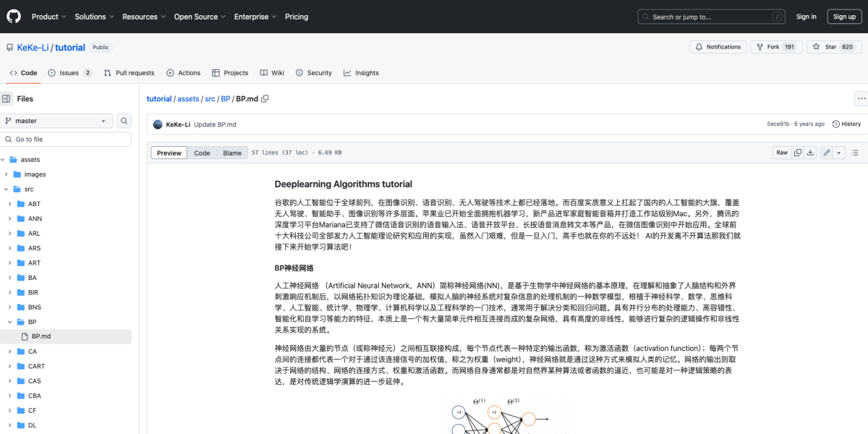Screen dimensions: 868x434
Task: Open the notifications bell
Action: (x=718, y=46)
